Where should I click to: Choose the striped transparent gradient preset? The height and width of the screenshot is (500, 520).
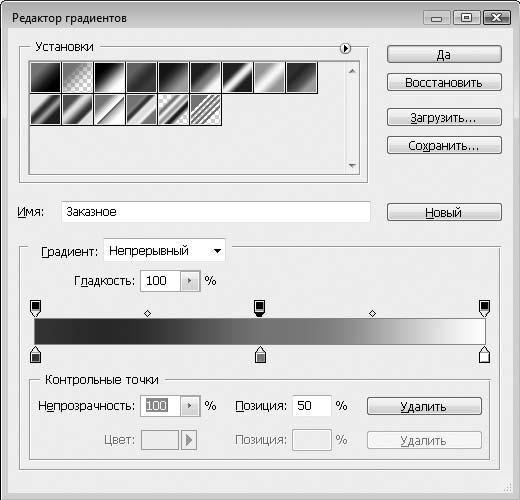[206, 109]
